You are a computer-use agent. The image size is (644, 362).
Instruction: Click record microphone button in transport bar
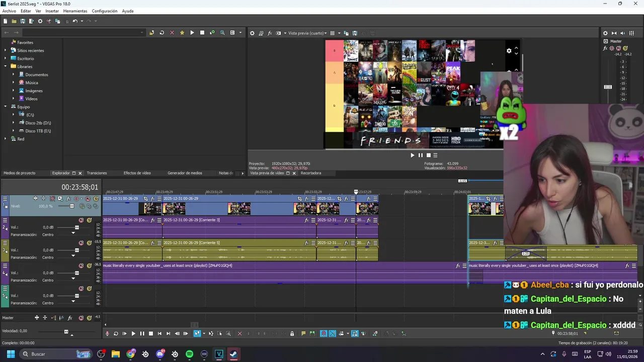[x=107, y=333]
